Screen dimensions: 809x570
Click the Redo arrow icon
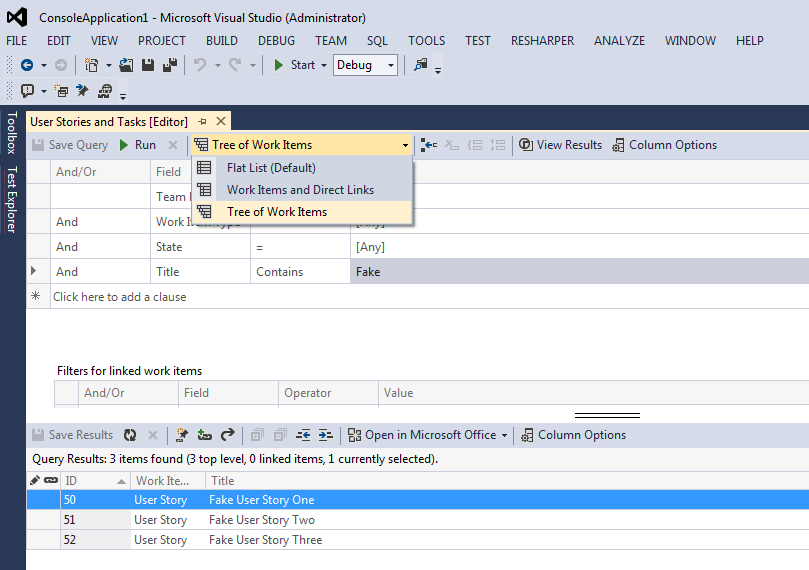(x=235, y=65)
